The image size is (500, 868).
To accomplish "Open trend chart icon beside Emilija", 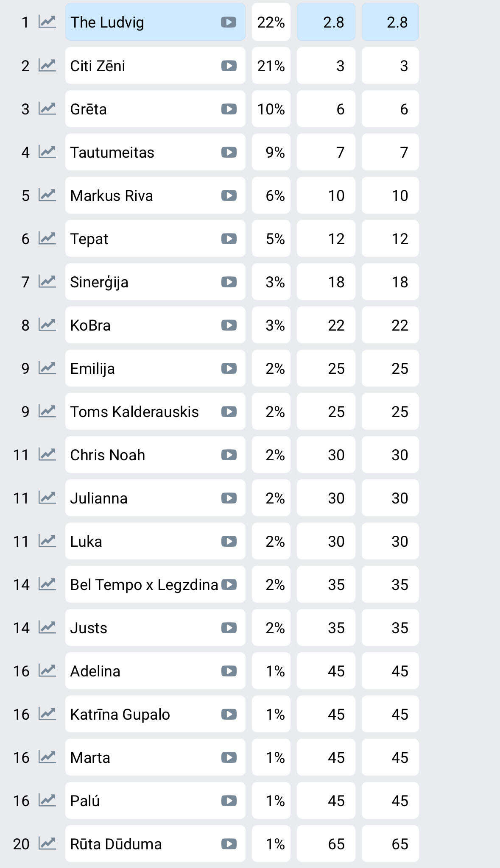I will coord(47,368).
